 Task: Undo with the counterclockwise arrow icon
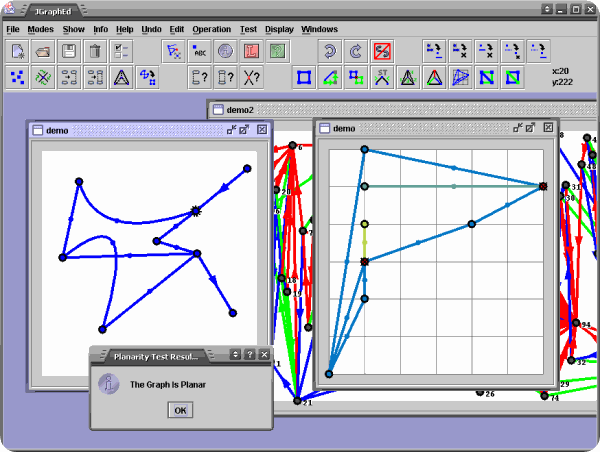[x=330, y=51]
